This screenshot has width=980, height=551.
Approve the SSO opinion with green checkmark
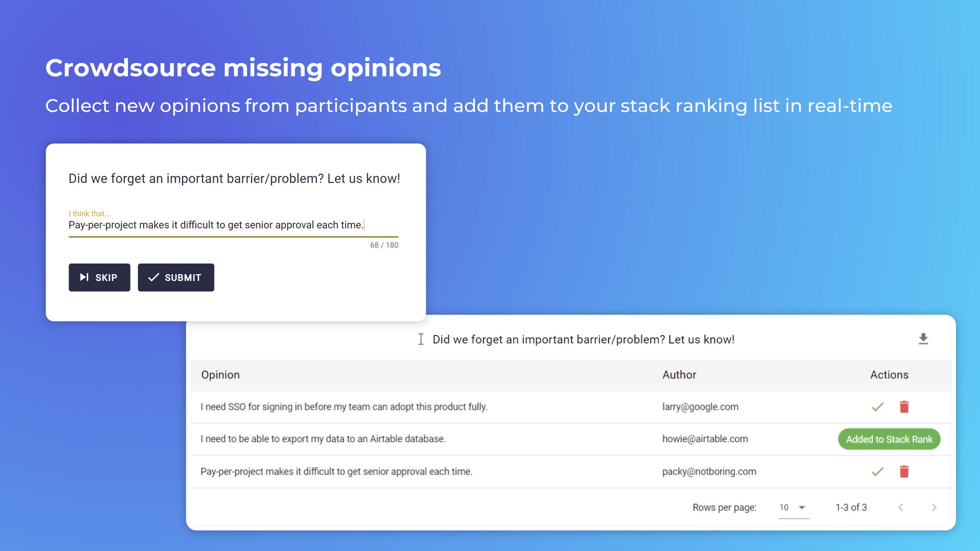coord(878,407)
